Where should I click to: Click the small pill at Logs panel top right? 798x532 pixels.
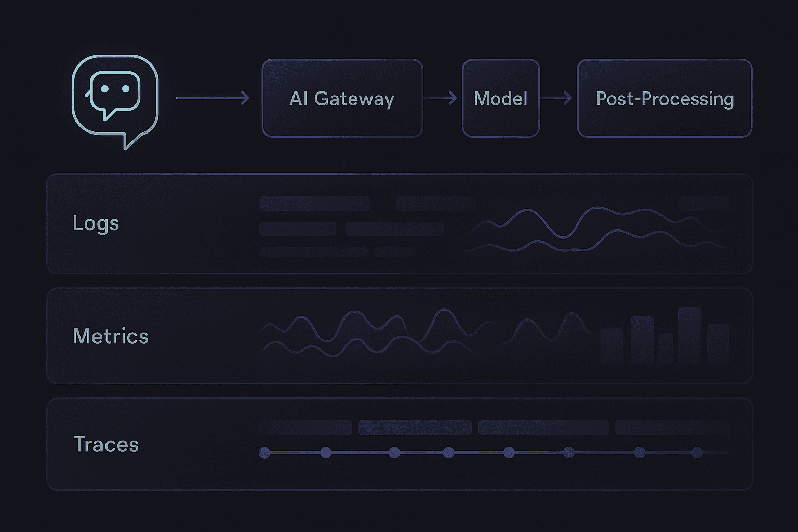coord(704,203)
